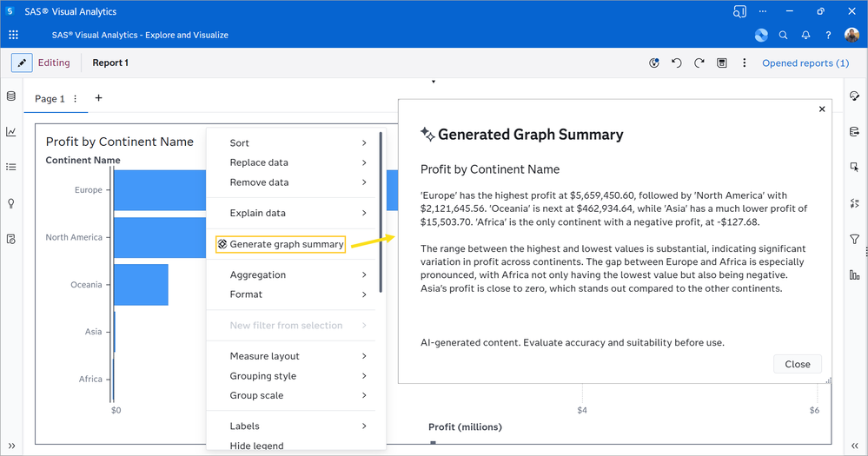The image size is (868, 456).
Task: Click the Editing mode label
Action: click(54, 63)
